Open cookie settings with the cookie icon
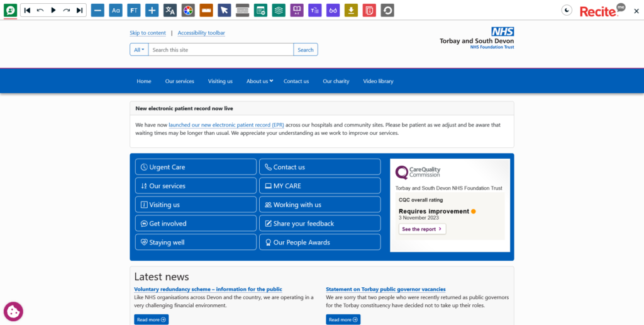644x325 pixels. (14, 311)
